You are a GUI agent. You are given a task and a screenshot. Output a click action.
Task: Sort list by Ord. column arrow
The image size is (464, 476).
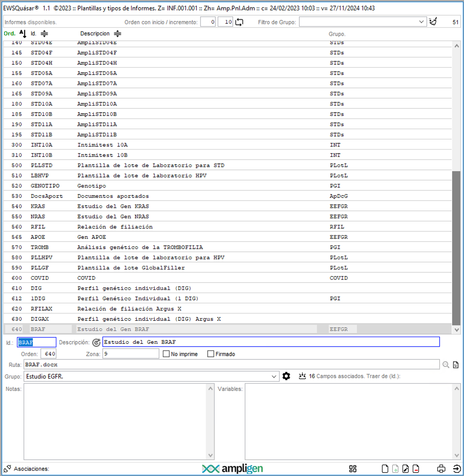point(23,34)
